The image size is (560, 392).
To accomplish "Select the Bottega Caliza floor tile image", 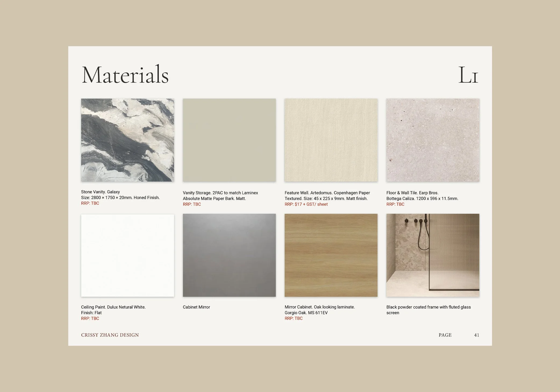I will coord(433,140).
